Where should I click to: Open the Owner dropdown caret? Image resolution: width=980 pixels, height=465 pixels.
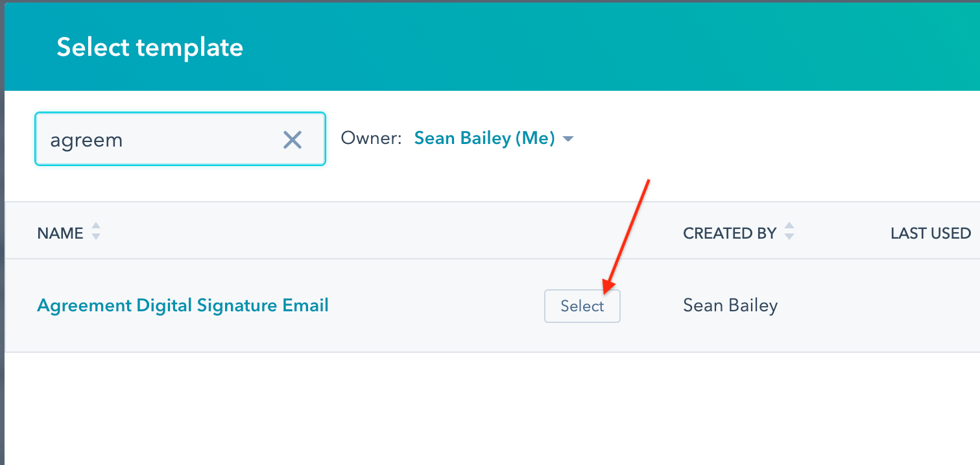point(568,139)
